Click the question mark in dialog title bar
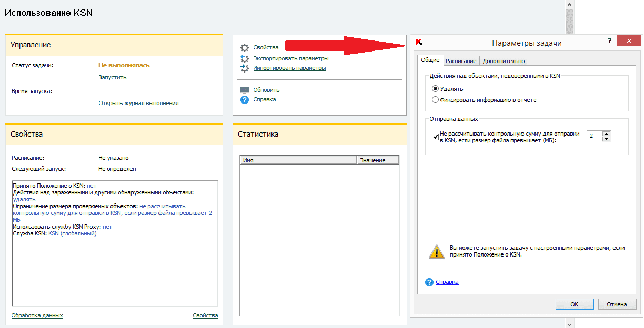The image size is (644, 328). pyautogui.click(x=609, y=40)
